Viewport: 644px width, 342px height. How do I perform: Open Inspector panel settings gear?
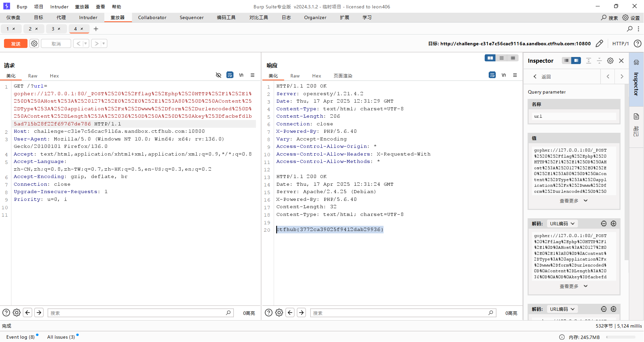click(610, 61)
